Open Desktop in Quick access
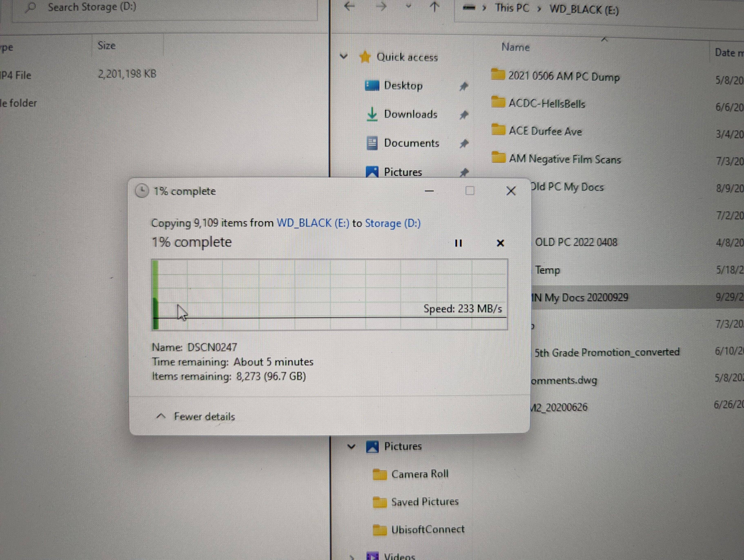The height and width of the screenshot is (560, 744). tap(403, 86)
